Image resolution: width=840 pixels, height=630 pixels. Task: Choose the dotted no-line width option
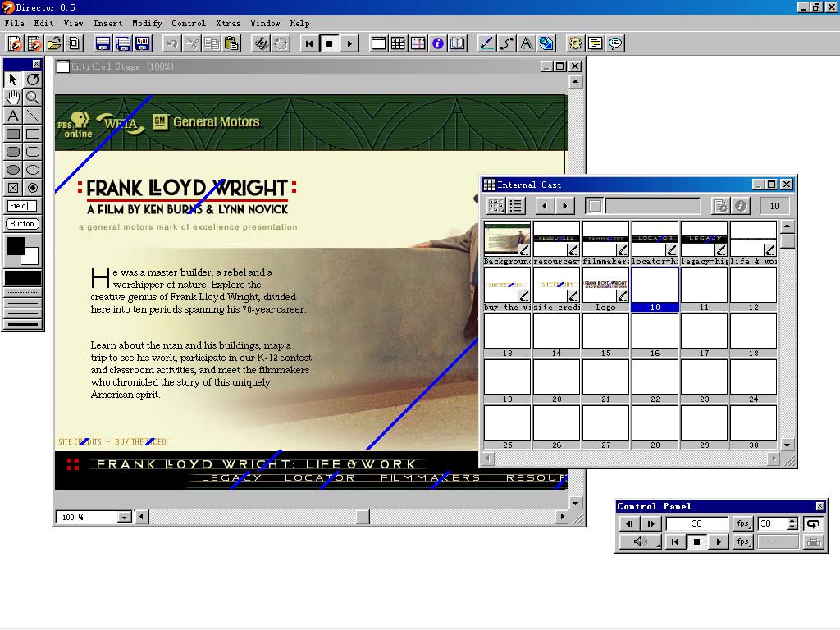[22, 293]
